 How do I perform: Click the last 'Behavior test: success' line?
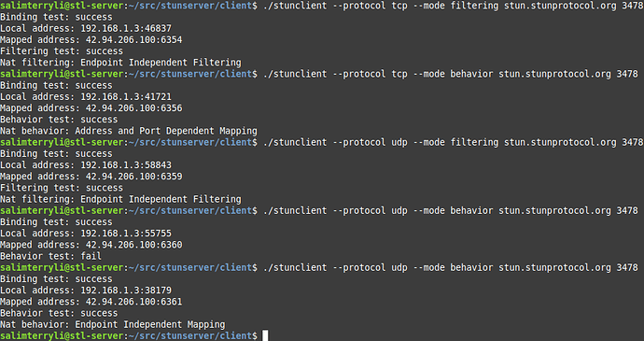point(59,313)
